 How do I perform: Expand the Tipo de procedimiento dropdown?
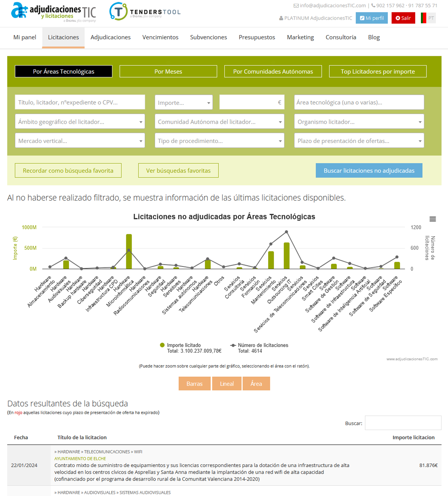coord(219,141)
